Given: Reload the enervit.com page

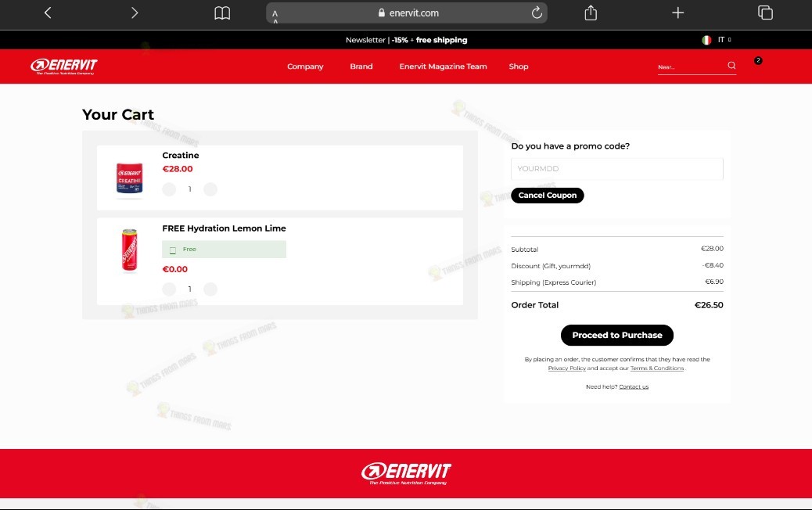Looking at the screenshot, I should pos(537,13).
